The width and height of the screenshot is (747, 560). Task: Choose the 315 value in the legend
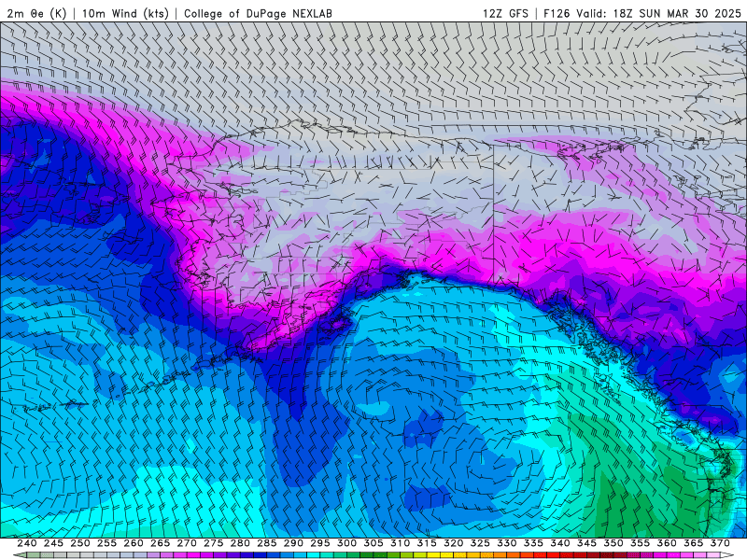pyautogui.click(x=427, y=543)
